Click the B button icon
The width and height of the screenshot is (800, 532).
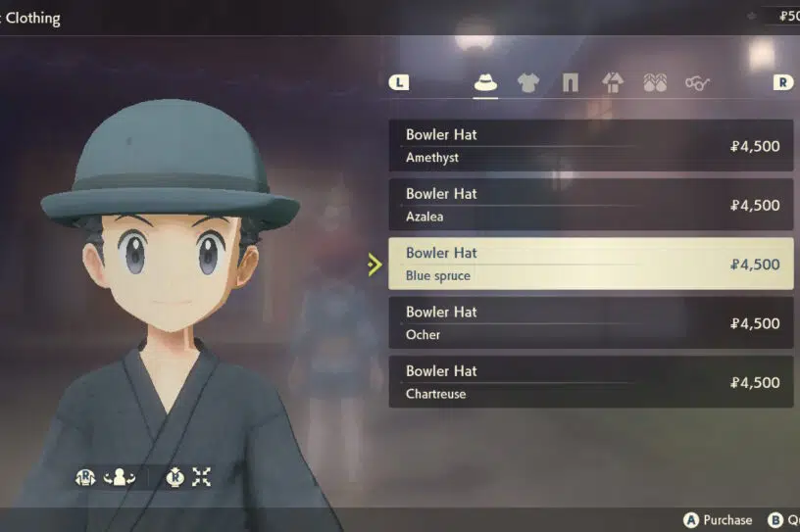(775, 520)
